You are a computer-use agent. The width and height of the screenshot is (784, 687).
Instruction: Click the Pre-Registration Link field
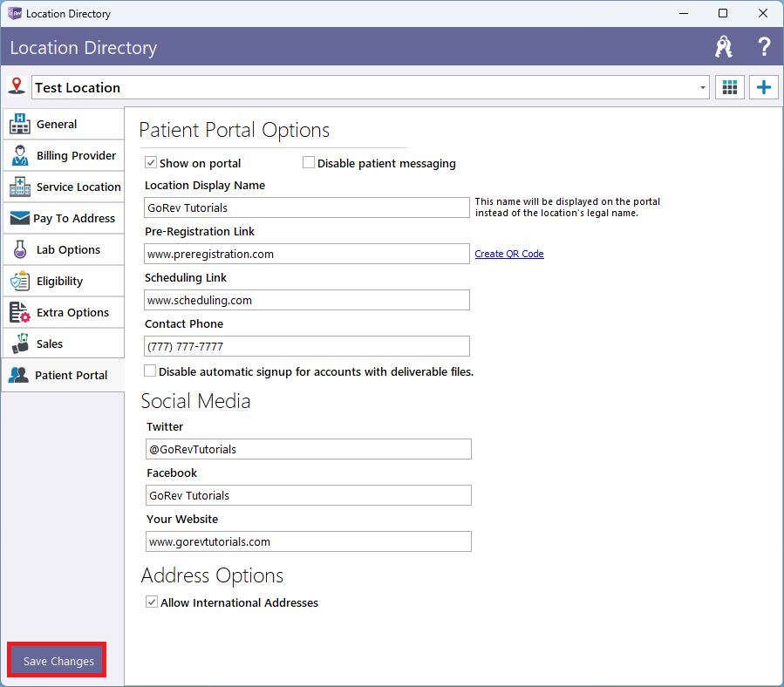(307, 254)
